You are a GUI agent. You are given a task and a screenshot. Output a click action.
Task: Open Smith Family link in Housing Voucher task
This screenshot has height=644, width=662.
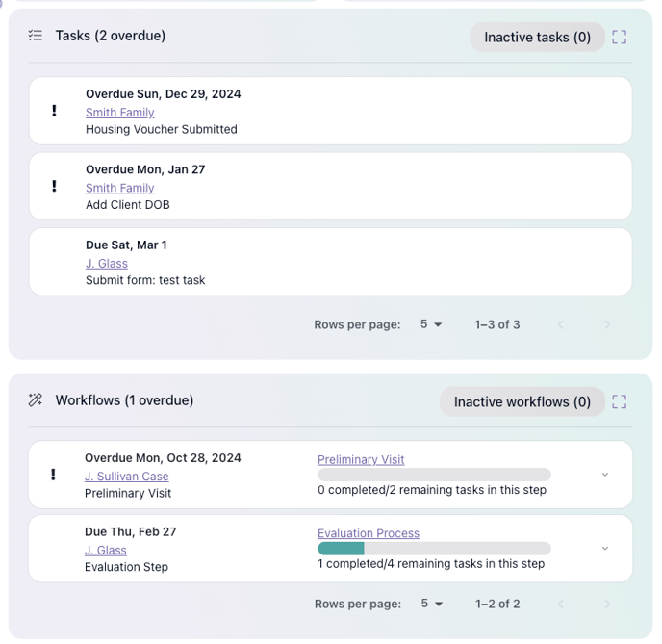(x=119, y=113)
